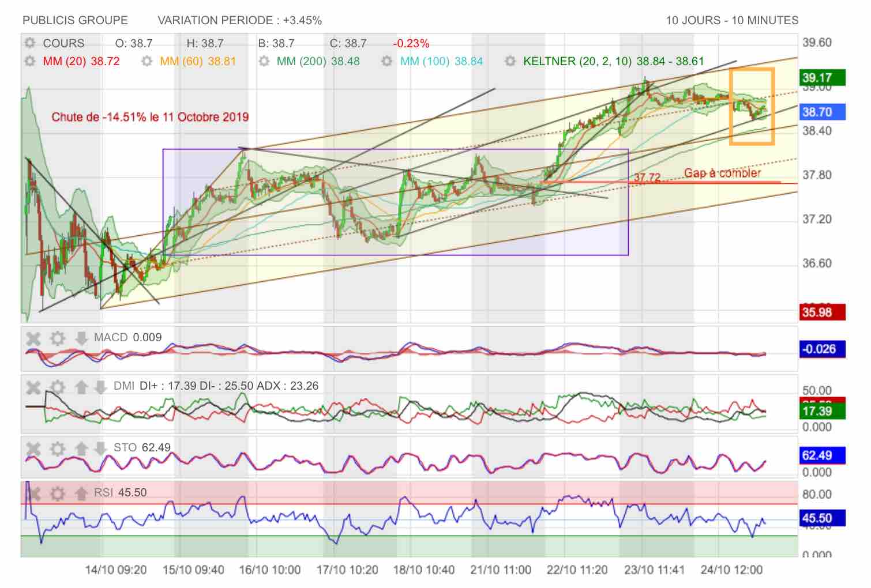Open MACD settings gear
Image resolution: width=871 pixels, height=588 pixels.
click(x=57, y=338)
